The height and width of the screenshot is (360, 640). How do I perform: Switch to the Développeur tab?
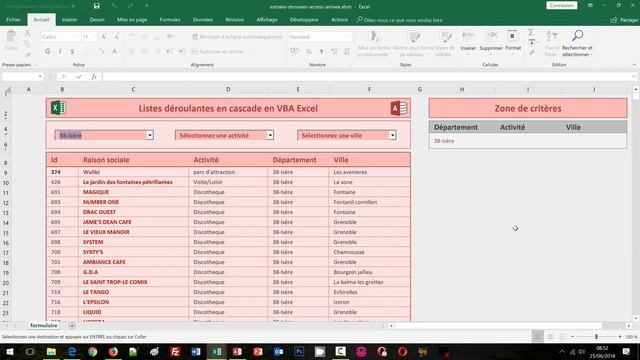[304, 20]
